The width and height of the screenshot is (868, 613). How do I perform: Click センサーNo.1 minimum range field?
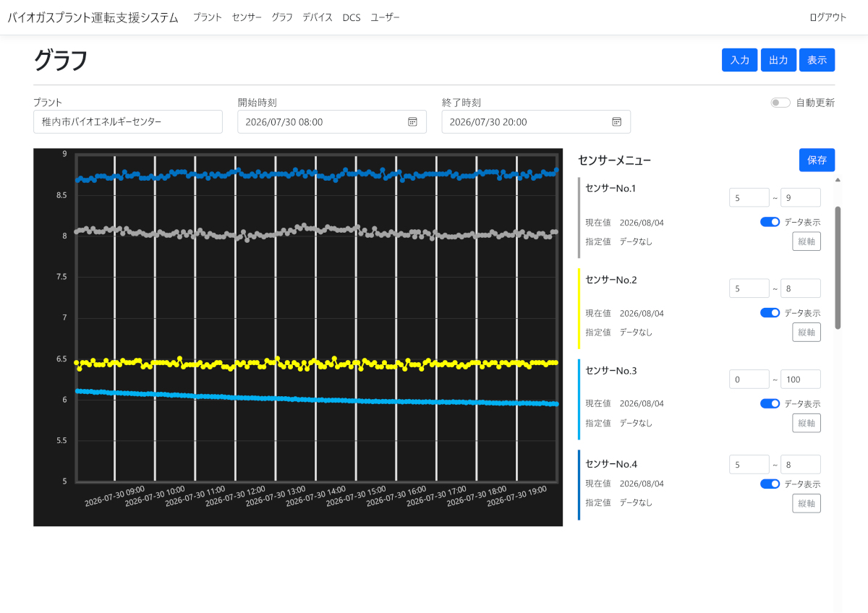coord(749,197)
